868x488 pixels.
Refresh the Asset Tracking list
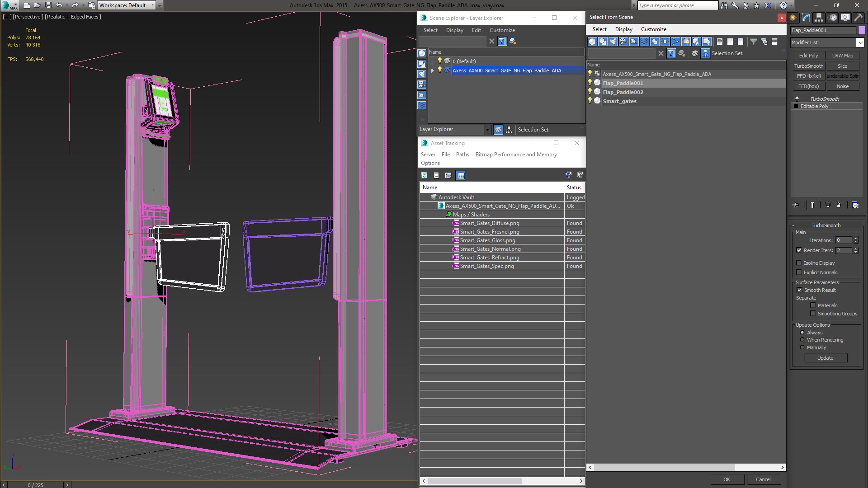coord(424,175)
